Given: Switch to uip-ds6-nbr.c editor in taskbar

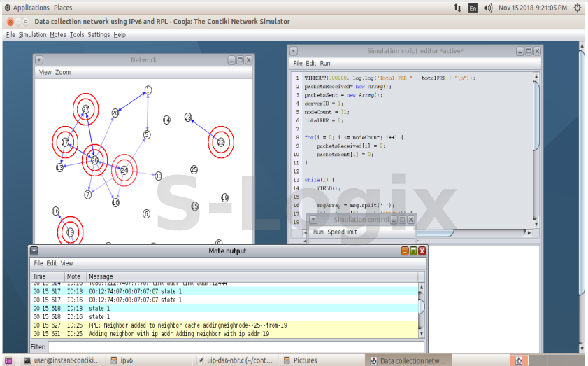Looking at the screenshot, I should click(235, 360).
